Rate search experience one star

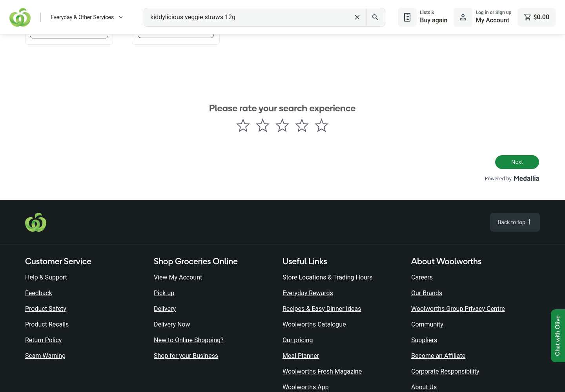[243, 125]
